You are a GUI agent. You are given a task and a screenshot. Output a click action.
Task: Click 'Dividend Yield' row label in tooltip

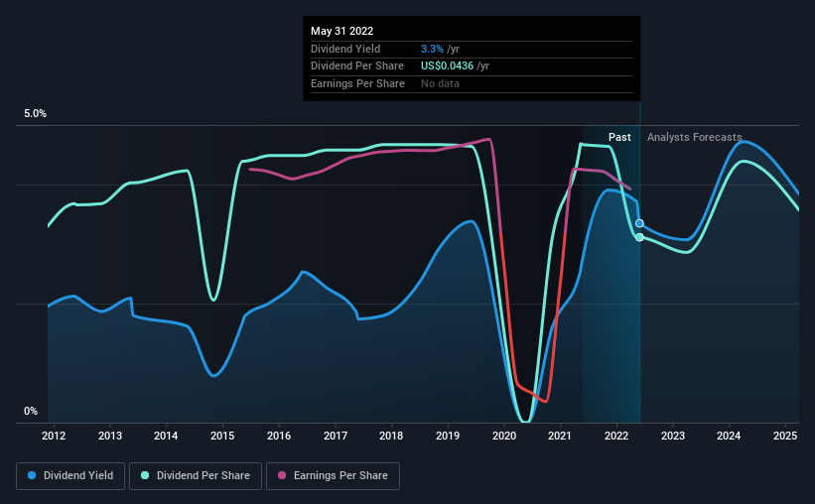(x=345, y=49)
